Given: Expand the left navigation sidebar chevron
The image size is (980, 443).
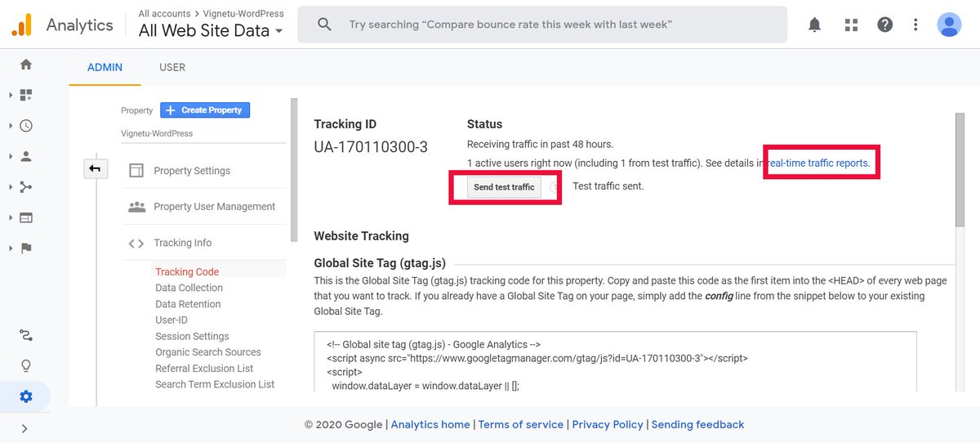Looking at the screenshot, I should click(x=24, y=428).
